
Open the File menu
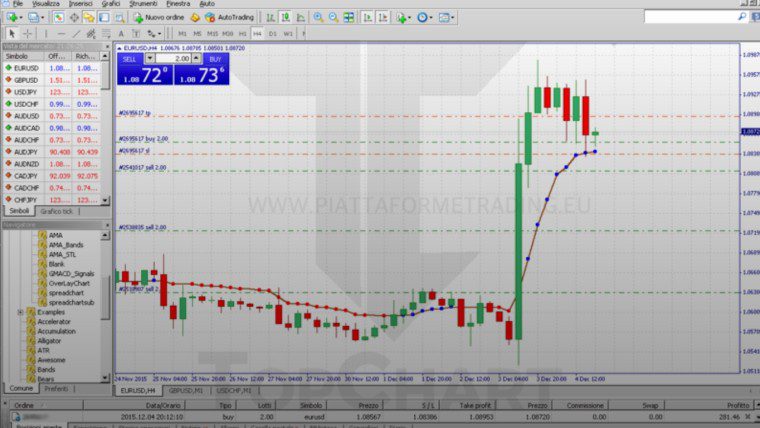[18, 3]
